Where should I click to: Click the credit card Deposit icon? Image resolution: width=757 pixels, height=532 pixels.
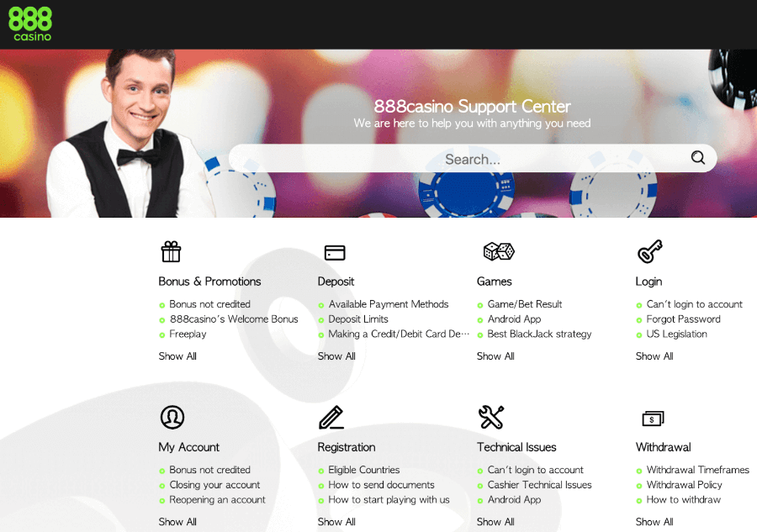point(335,252)
